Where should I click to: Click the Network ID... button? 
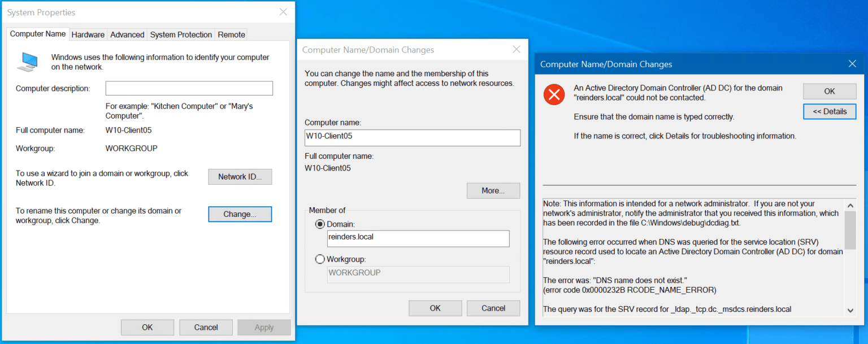[240, 177]
